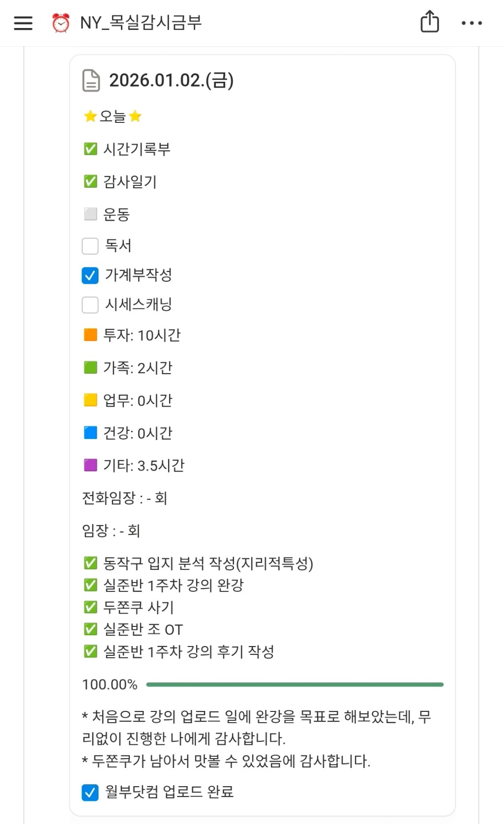
Task: Click the 100.00% green progress bar
Action: [x=295, y=684]
